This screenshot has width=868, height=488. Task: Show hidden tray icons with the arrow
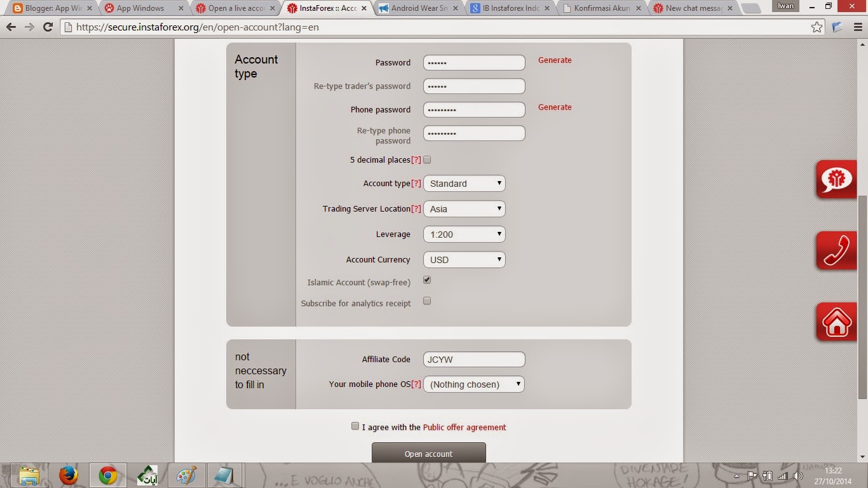coord(737,476)
